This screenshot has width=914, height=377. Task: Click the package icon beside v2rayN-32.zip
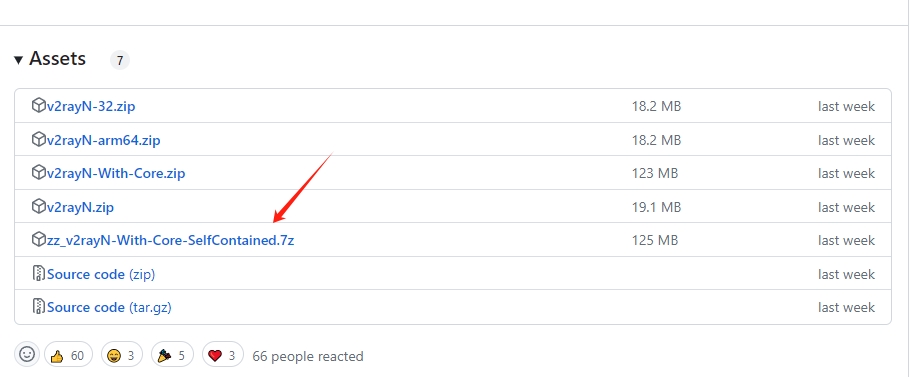38,106
